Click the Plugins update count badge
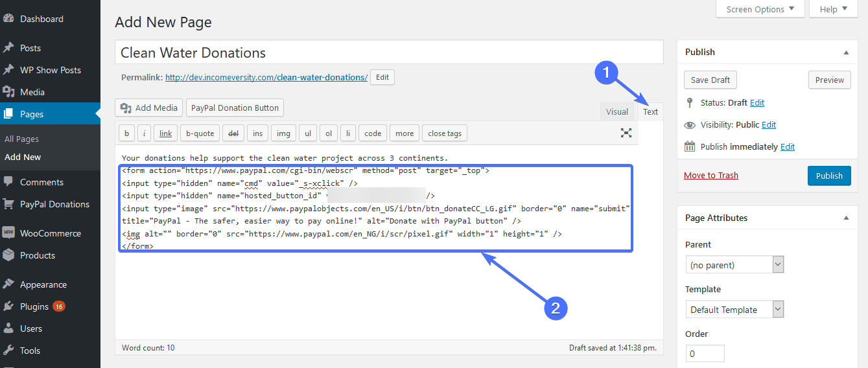This screenshot has height=368, width=868. 59,306
